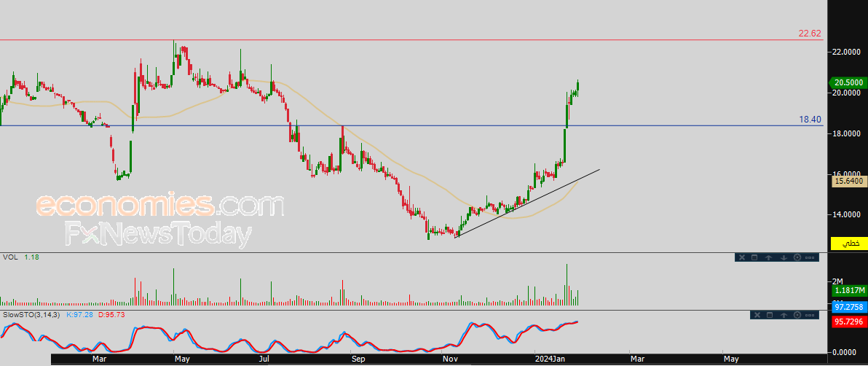Click the SlowSTO(3,14,3) indicator title
The width and height of the screenshot is (868, 366).
click(x=32, y=315)
